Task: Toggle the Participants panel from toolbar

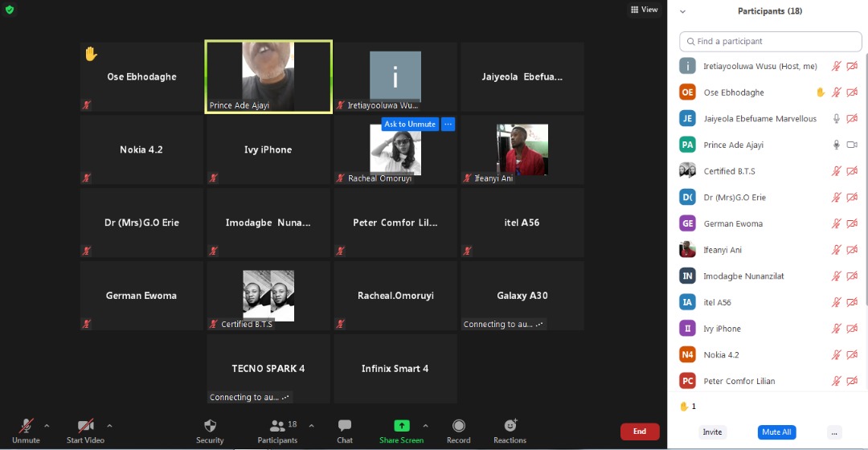Action: coord(277,432)
